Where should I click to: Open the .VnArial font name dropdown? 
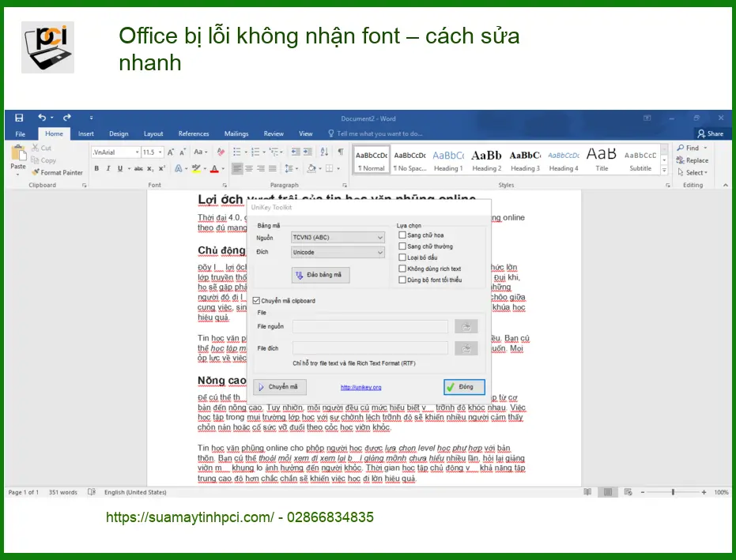137,152
